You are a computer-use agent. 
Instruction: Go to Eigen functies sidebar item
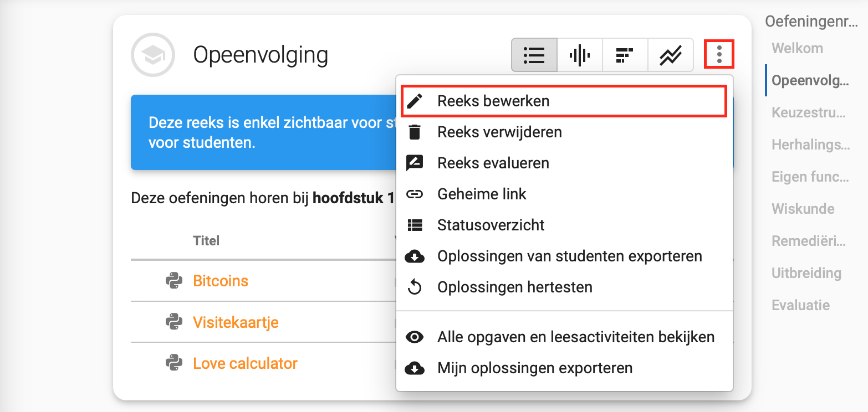click(x=810, y=177)
